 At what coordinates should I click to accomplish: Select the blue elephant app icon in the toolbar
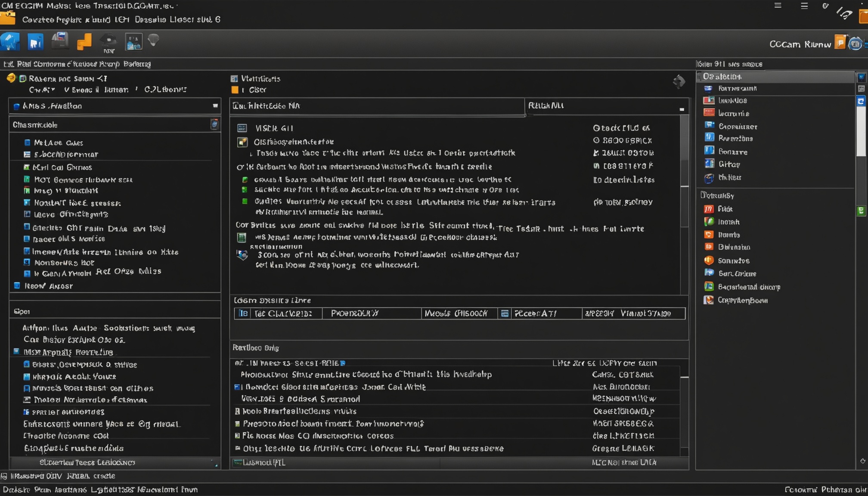pos(11,42)
